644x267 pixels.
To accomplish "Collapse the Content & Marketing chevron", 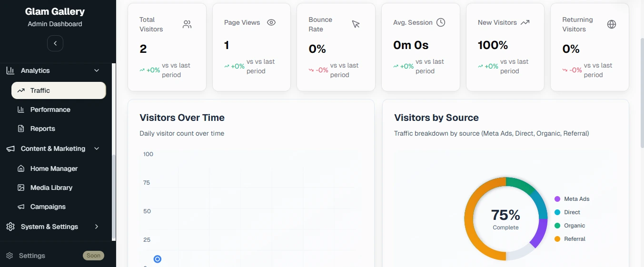I will 97,148.
